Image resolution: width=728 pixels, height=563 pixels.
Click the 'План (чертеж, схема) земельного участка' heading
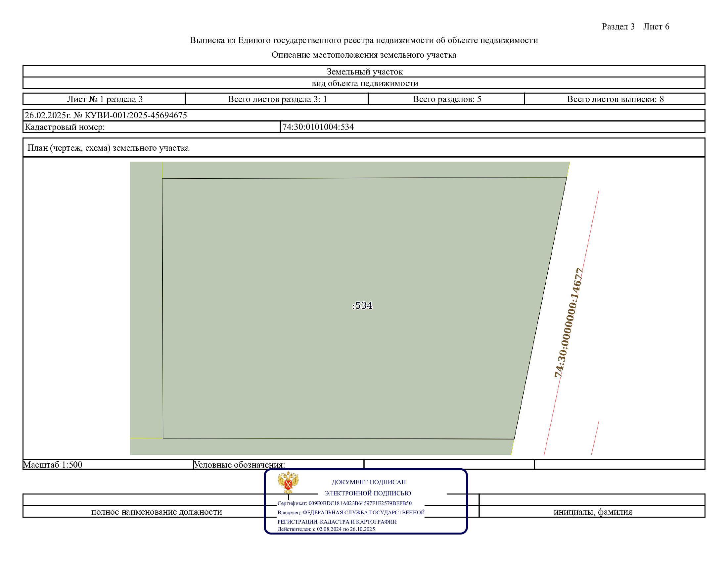pos(108,148)
